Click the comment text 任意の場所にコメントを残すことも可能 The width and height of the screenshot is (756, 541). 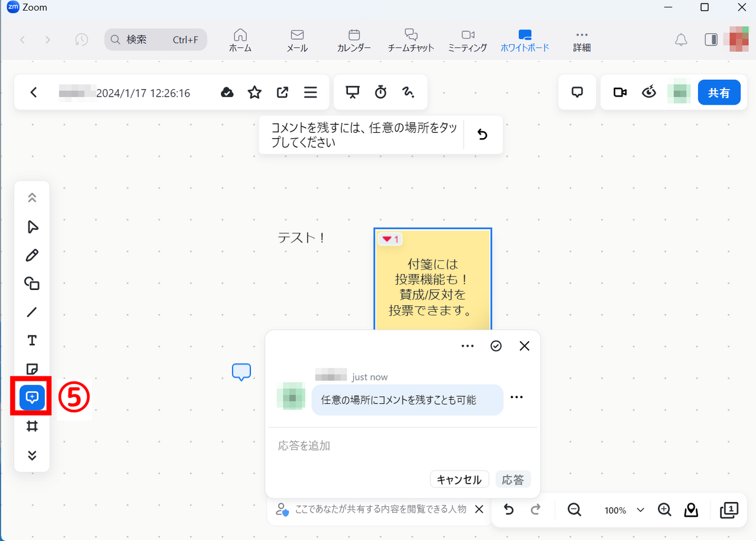399,400
